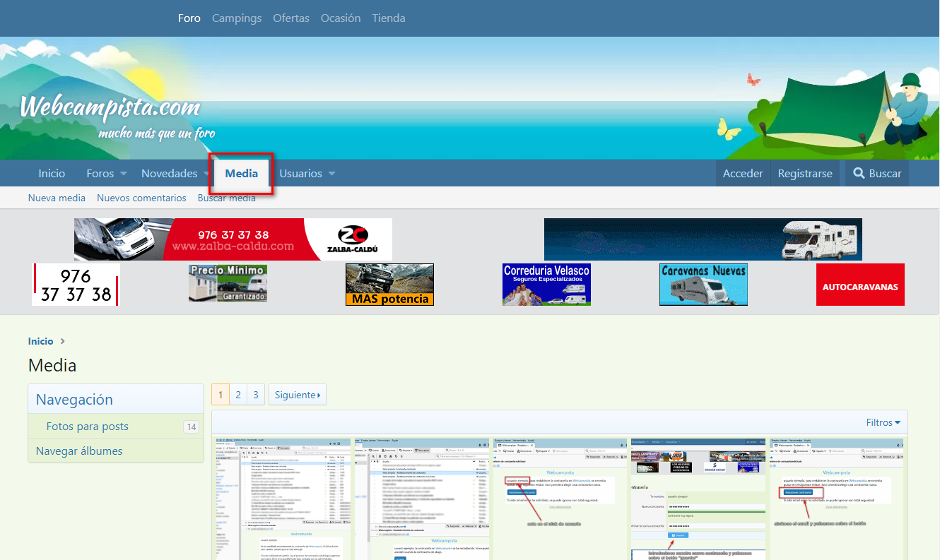Click the Zalba-Caldú 976 37 37 38 banner
The width and height of the screenshot is (940, 560).
coord(233,239)
